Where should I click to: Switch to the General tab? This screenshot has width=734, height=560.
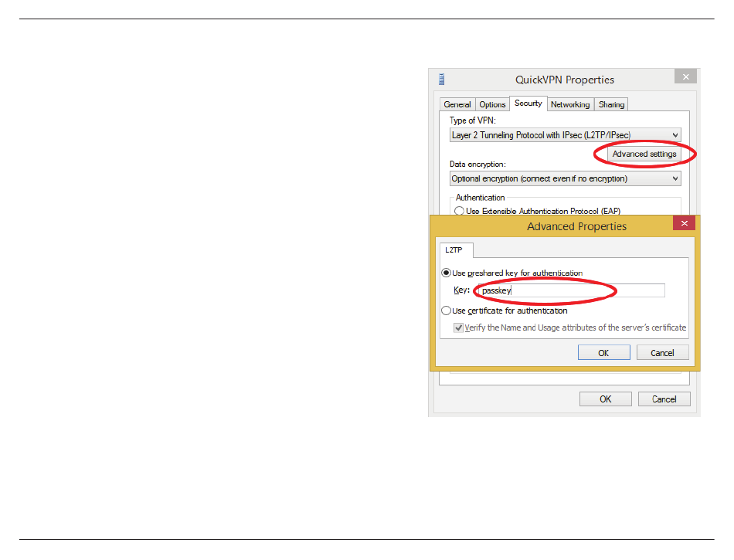pos(457,104)
